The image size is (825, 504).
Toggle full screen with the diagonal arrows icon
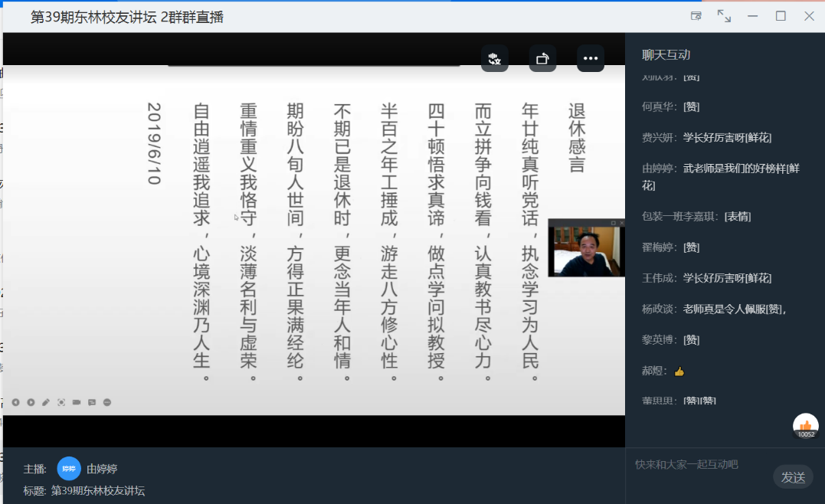[724, 16]
